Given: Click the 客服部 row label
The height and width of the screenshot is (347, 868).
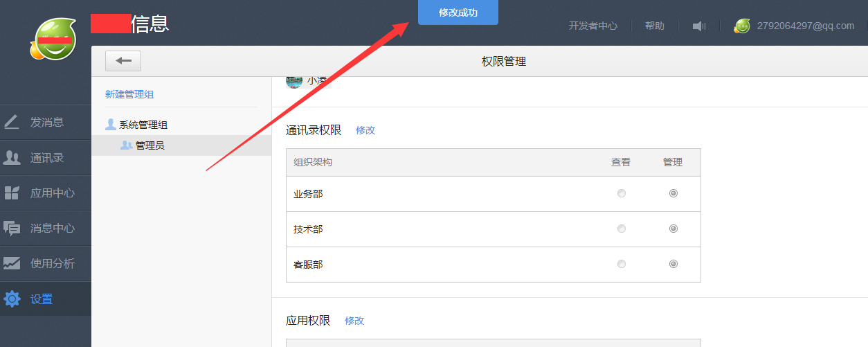Looking at the screenshot, I should tap(308, 265).
